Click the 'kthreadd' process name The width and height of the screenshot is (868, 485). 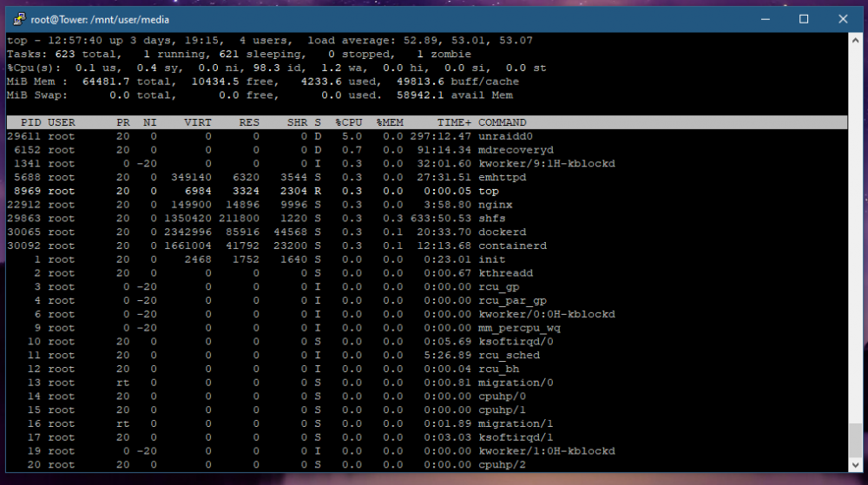click(505, 273)
